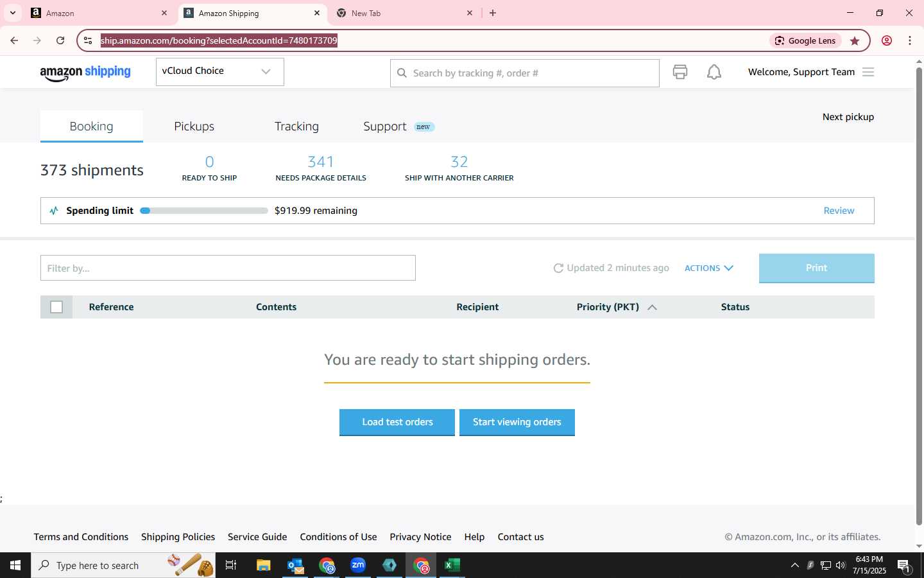Expand the vCloud Choice account dropdown
Screen dimensions: 924x578
tap(219, 71)
